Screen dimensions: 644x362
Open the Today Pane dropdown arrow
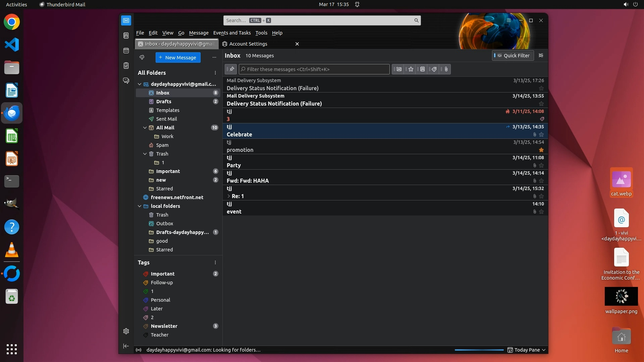tap(544, 350)
